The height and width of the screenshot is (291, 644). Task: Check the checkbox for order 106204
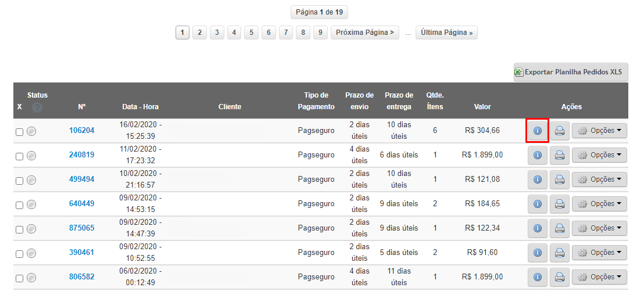pos(19,132)
